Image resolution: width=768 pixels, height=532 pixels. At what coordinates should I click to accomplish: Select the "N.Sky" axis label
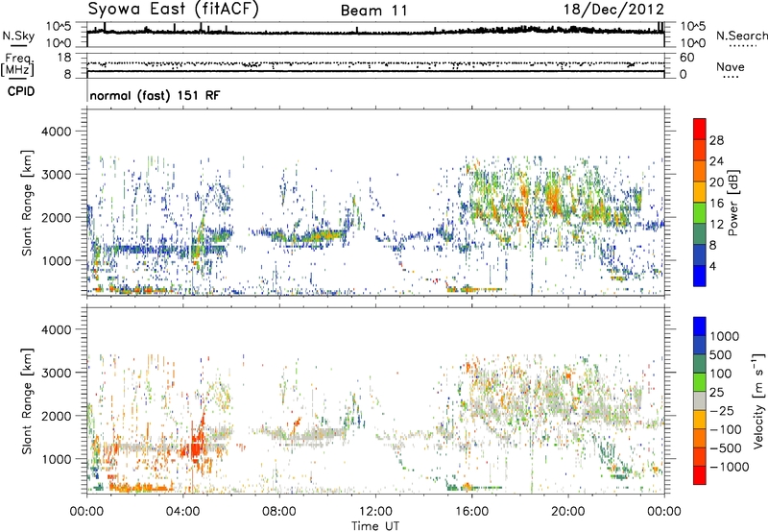coord(18,36)
